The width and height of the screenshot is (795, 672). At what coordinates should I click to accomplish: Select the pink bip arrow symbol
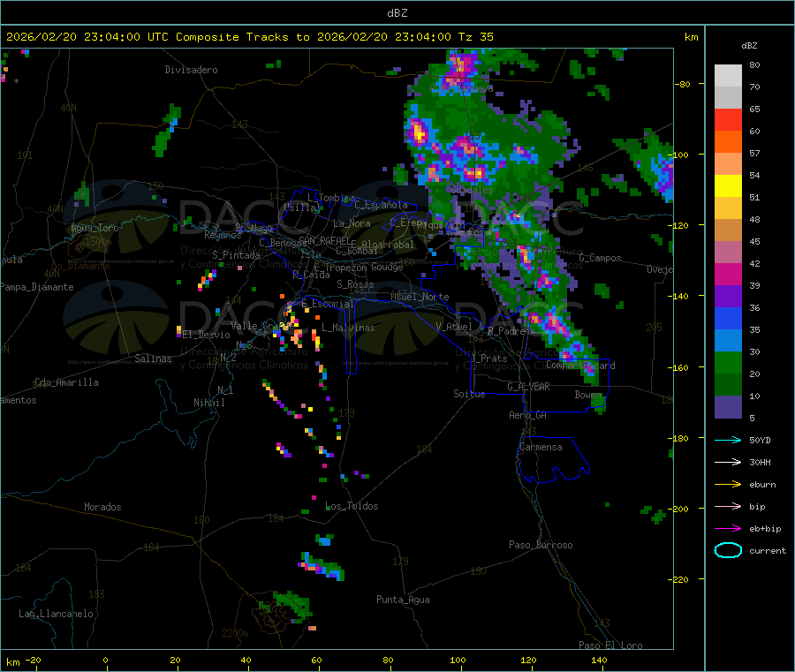click(x=728, y=506)
